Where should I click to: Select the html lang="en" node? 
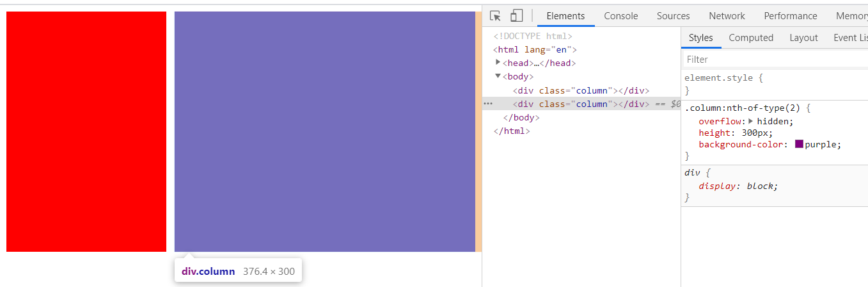tap(535, 49)
